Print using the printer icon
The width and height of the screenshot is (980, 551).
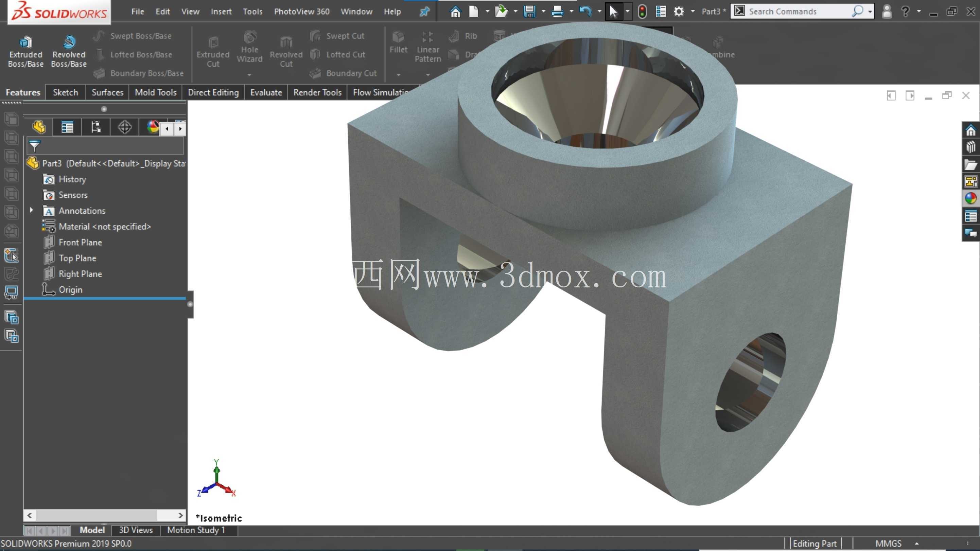tap(557, 12)
